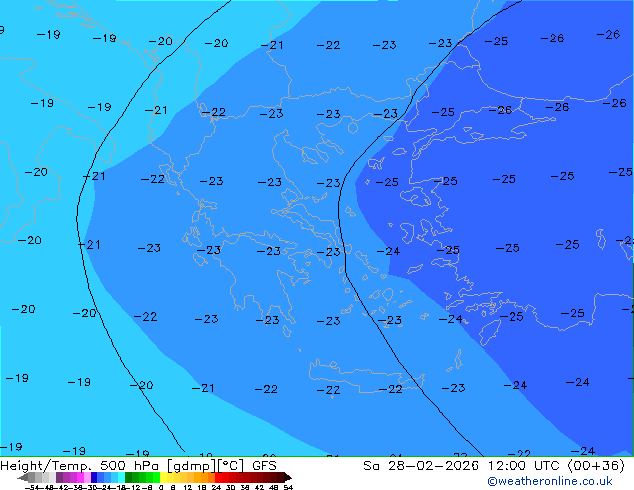Click the "500 hPa" level label

(x=131, y=466)
